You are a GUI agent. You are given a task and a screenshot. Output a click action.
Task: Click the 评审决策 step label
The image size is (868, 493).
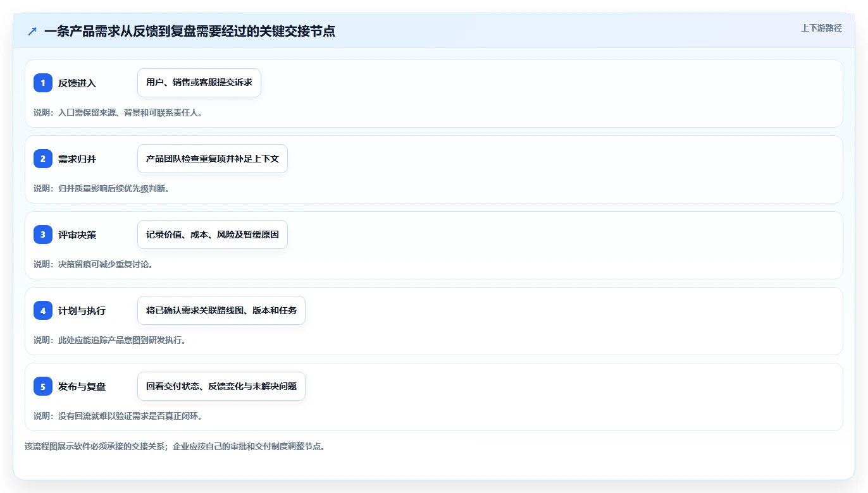(77, 234)
